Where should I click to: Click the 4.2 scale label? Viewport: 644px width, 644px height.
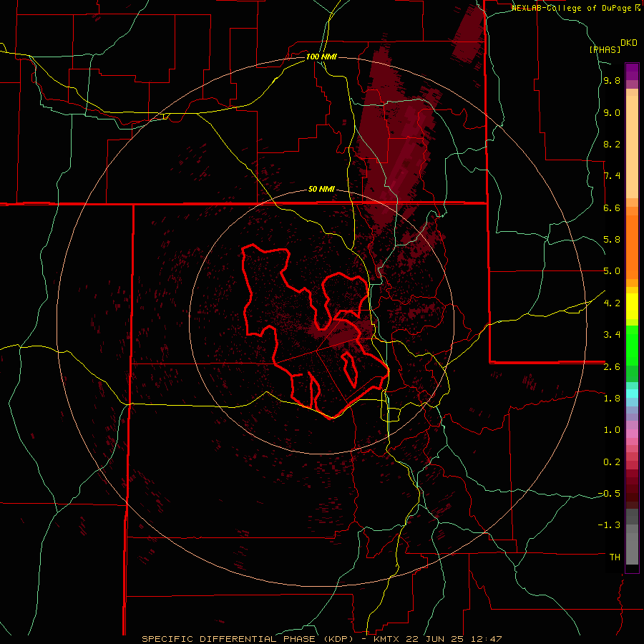pos(612,303)
